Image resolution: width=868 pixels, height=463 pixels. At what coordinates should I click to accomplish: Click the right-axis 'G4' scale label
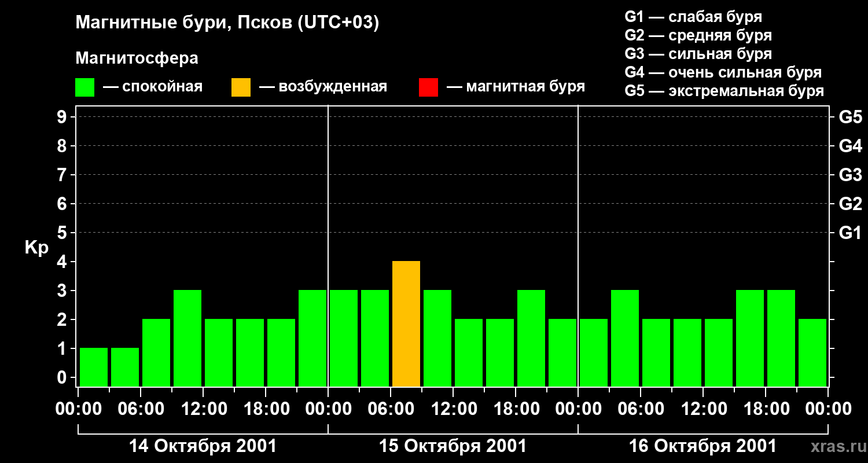pos(851,146)
